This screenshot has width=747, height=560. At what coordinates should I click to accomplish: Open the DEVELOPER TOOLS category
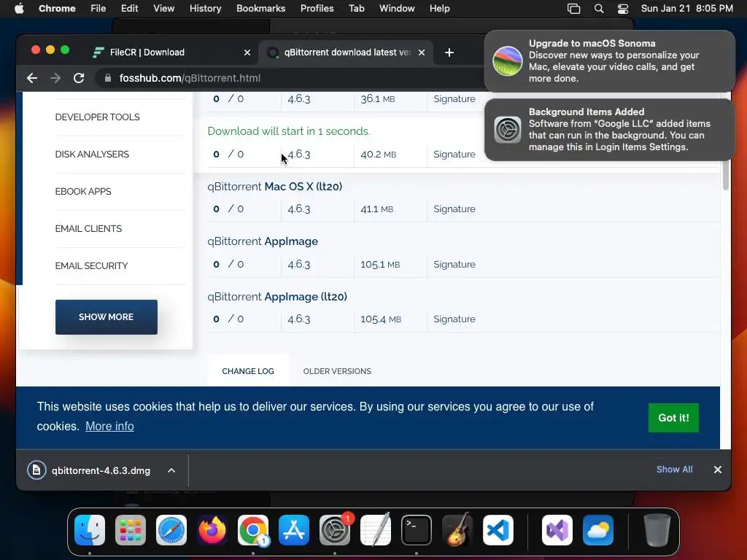[97, 117]
